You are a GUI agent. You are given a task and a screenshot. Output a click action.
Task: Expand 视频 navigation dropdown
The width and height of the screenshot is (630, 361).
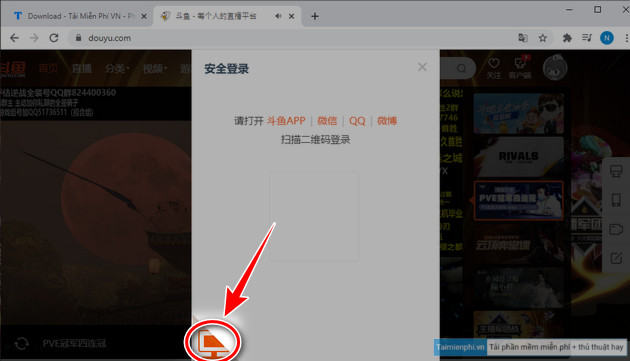(x=155, y=68)
